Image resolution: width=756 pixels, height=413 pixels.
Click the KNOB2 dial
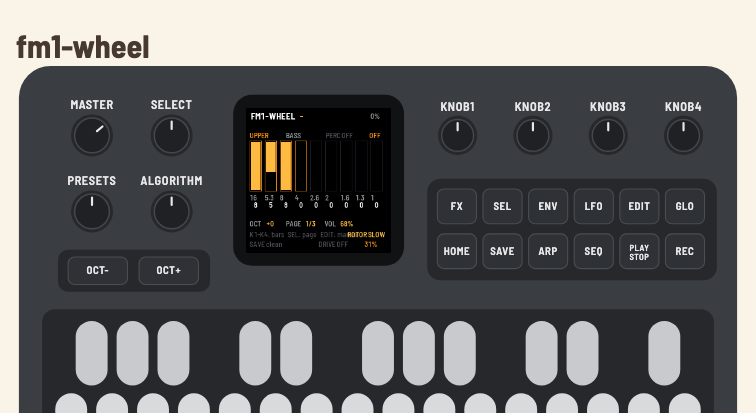533,135
